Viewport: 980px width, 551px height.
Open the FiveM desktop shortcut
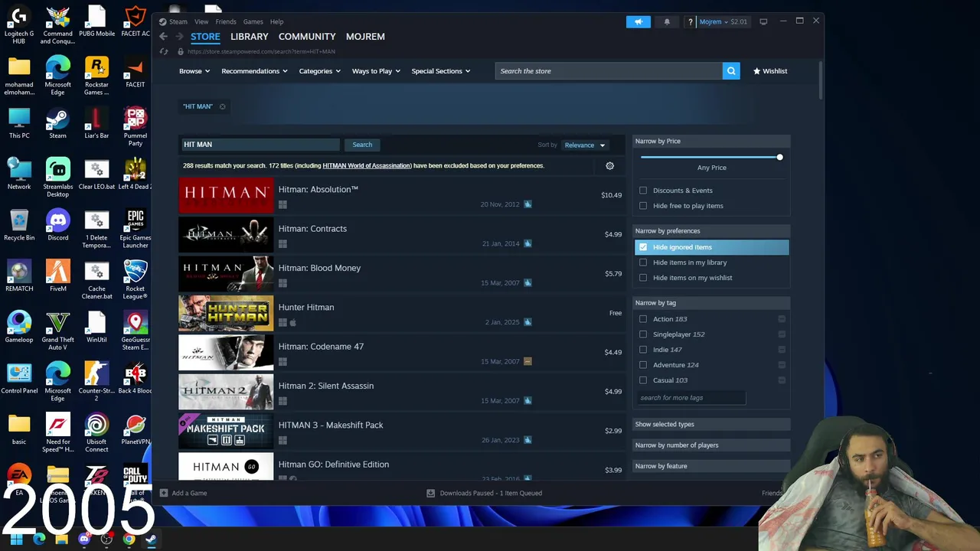point(57,275)
